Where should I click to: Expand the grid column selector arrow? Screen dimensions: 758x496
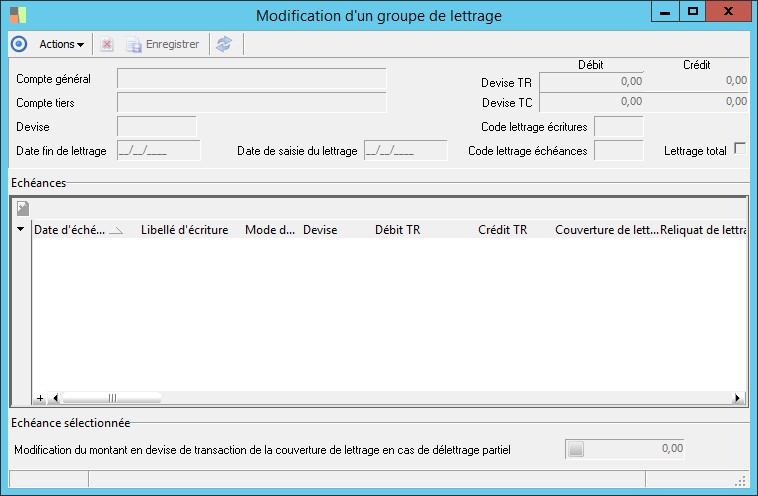point(21,229)
